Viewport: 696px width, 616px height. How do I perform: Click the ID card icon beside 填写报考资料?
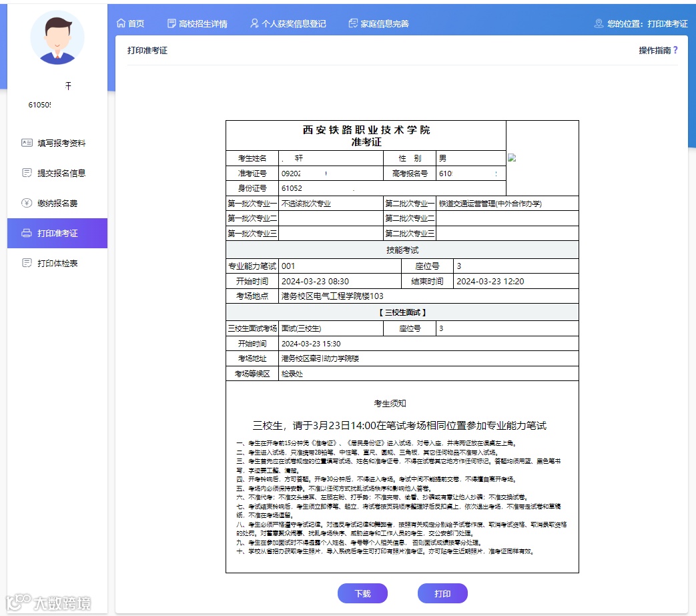click(x=27, y=143)
